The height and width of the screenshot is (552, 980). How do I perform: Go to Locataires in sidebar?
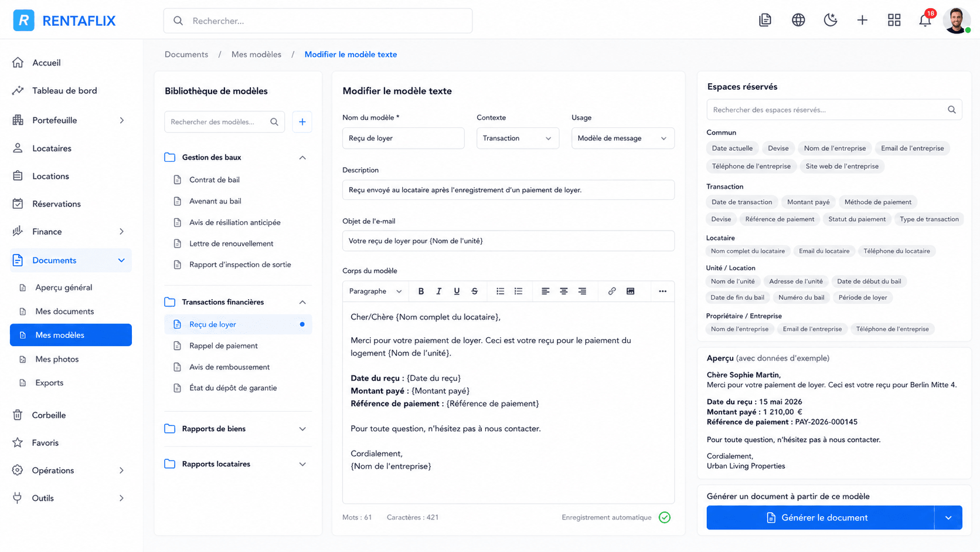(x=52, y=148)
